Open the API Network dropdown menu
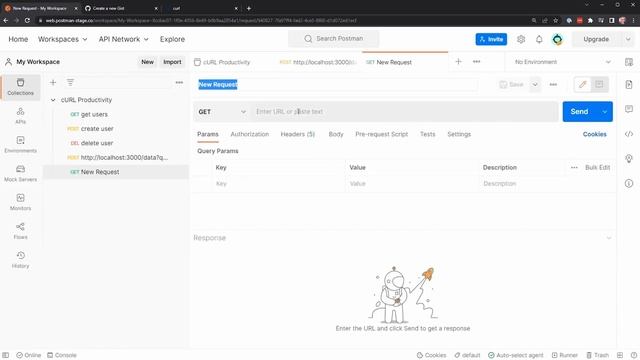The image size is (640, 360). pos(124,39)
